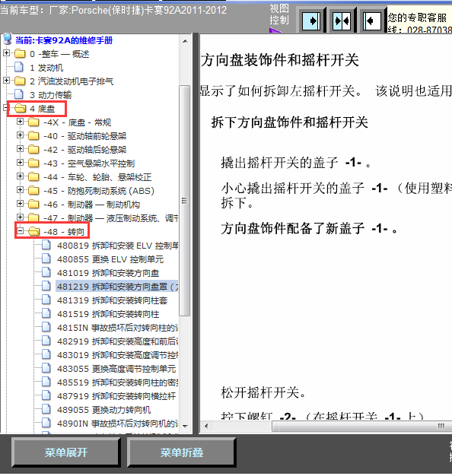This screenshot has width=452, height=476.
Task: Click document icon of 489055 更换动力转向机
Action: (x=46, y=409)
